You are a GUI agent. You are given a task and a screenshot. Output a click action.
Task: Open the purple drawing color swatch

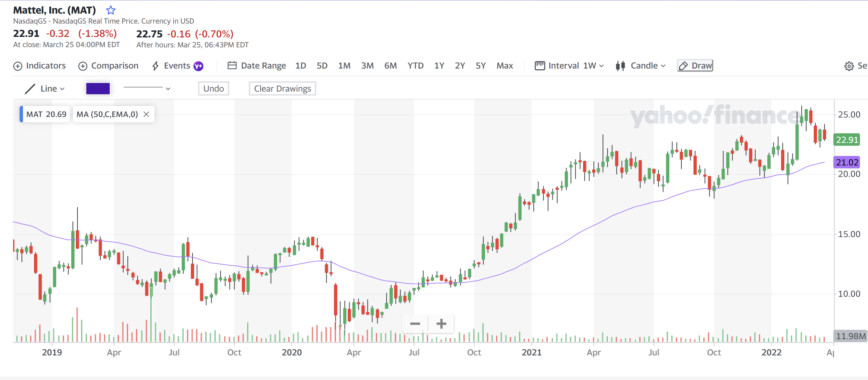98,89
